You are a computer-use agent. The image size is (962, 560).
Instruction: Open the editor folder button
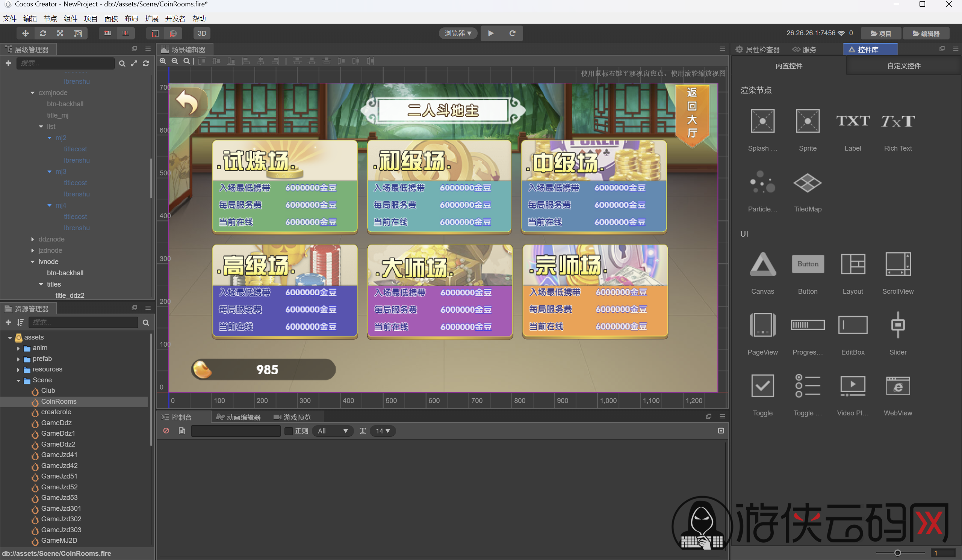pos(926,33)
